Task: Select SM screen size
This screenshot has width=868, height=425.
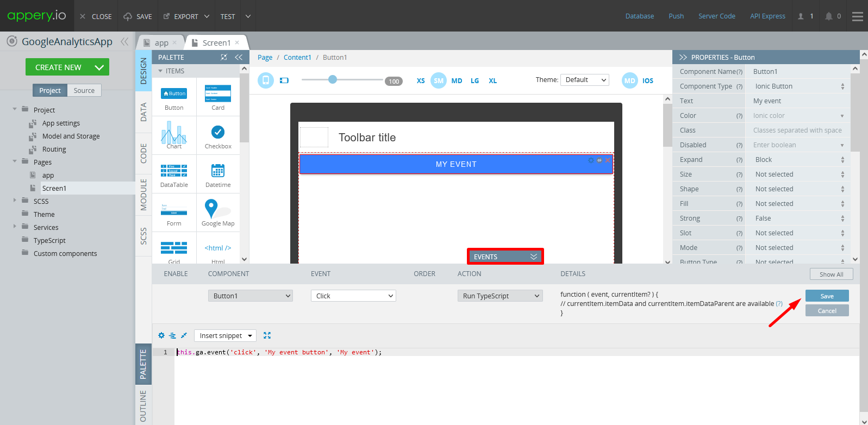Action: pyautogui.click(x=439, y=80)
